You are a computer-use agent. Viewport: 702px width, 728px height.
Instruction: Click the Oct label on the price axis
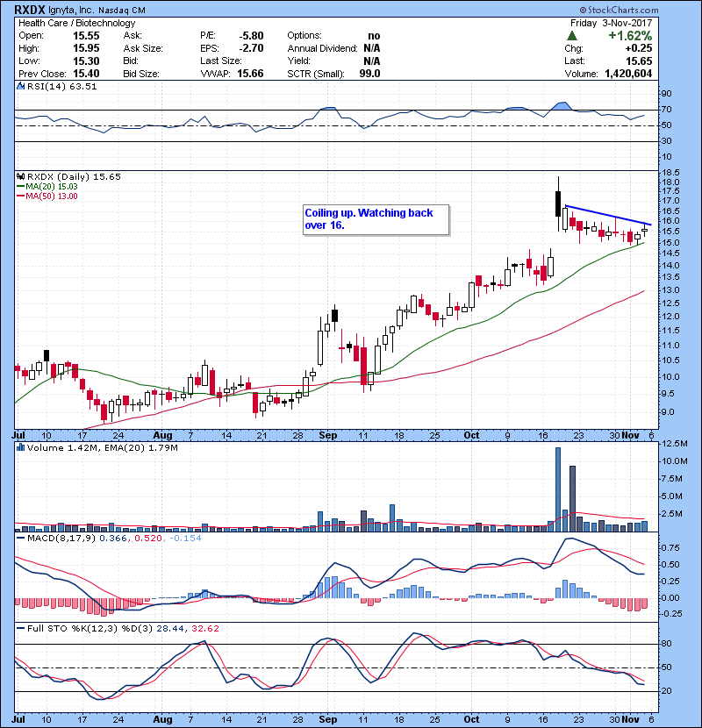click(471, 435)
